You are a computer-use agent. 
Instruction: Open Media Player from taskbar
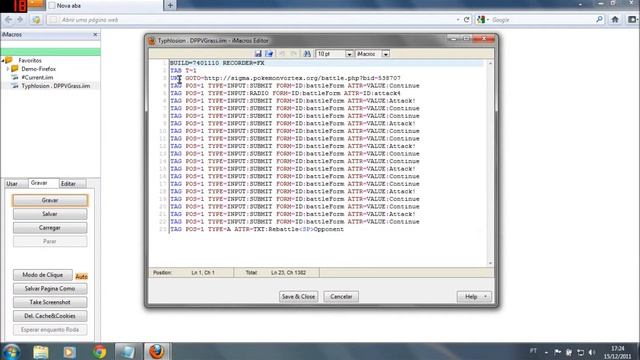(69, 351)
